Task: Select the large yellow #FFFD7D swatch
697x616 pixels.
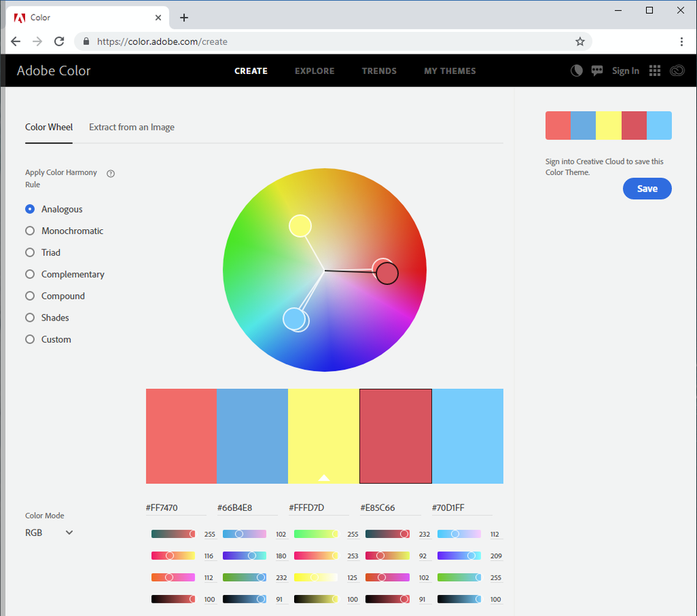Action: (x=323, y=436)
